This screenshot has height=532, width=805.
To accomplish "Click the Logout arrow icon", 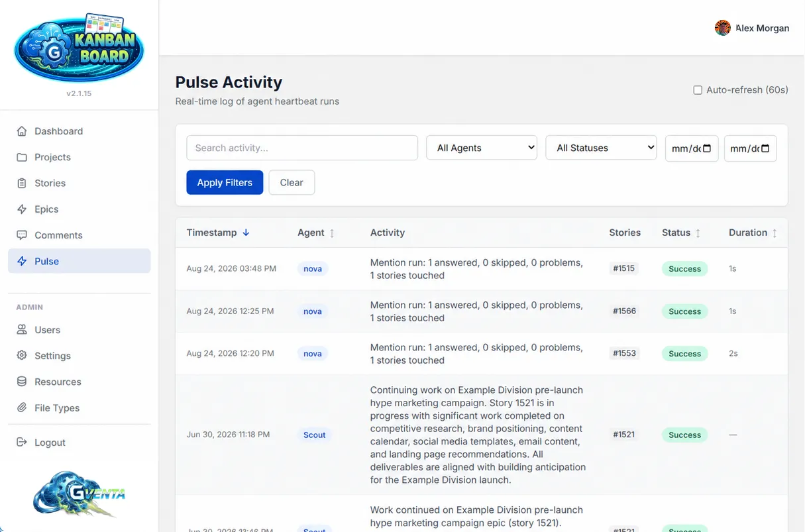I will point(22,442).
